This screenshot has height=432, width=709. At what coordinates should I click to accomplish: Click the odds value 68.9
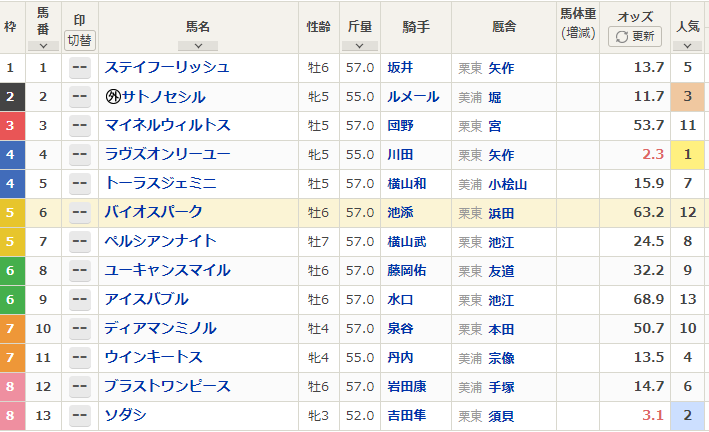649,299
